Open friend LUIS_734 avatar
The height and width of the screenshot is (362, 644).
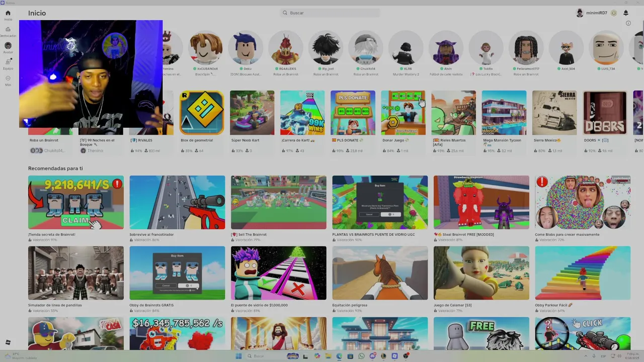point(606,48)
